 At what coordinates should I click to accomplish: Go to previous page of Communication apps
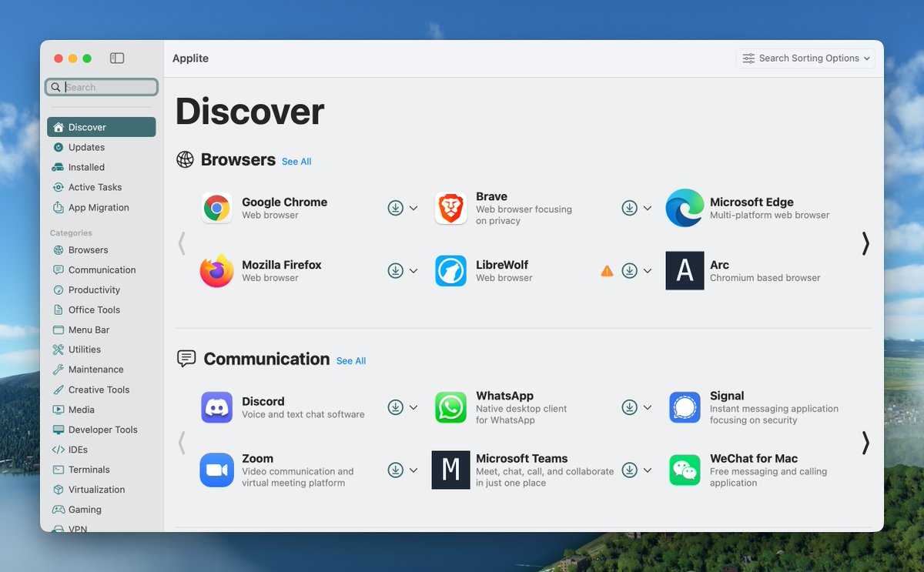click(x=182, y=443)
